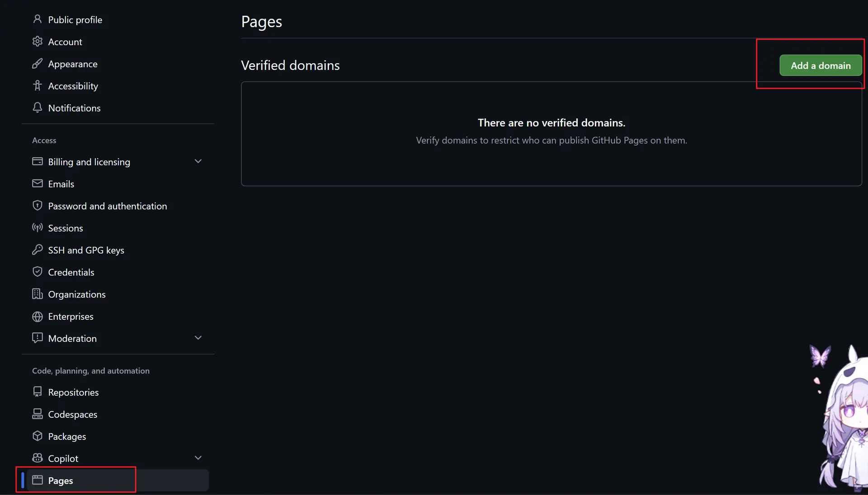This screenshot has height=495, width=868.
Task: Go to Password and authentication
Action: 118,206
